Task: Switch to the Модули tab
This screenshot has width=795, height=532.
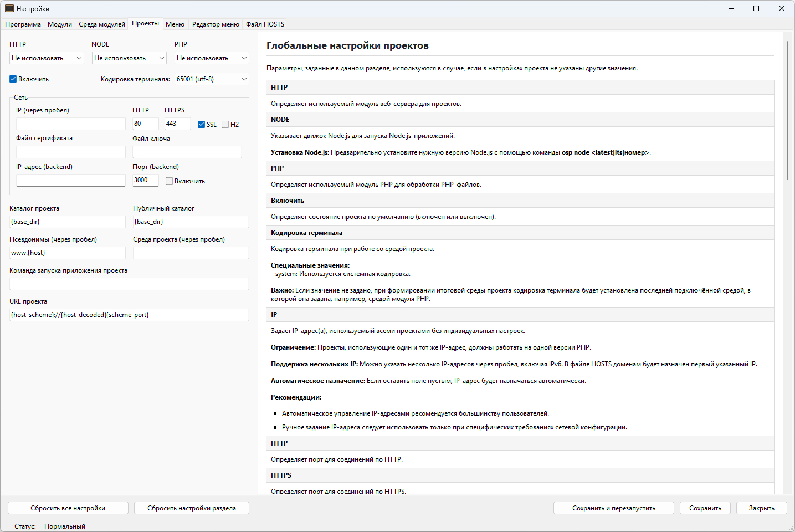Action: tap(60, 24)
